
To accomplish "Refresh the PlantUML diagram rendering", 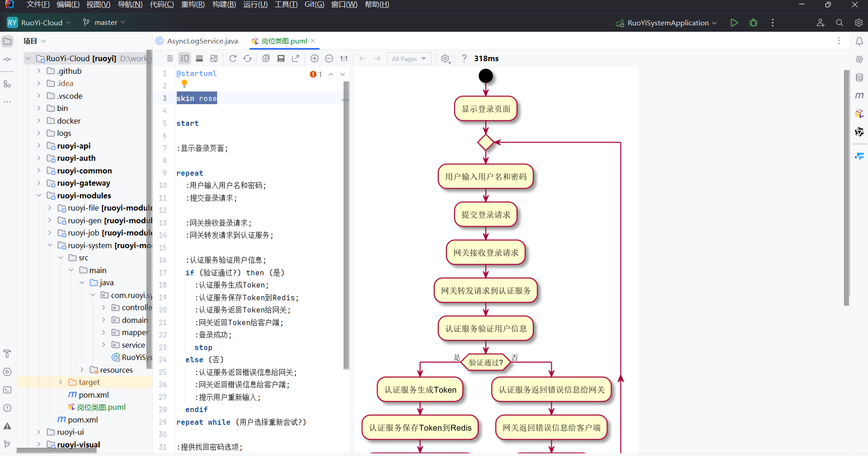I will (233, 58).
